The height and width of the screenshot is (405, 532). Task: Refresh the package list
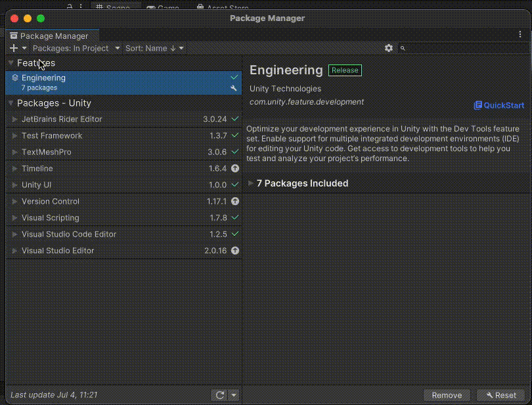[x=219, y=394]
